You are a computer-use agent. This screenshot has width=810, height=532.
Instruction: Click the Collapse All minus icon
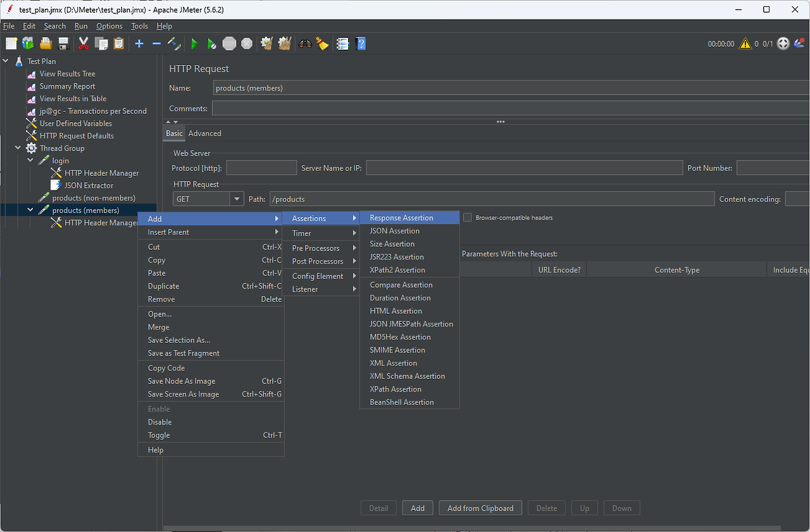[156, 44]
